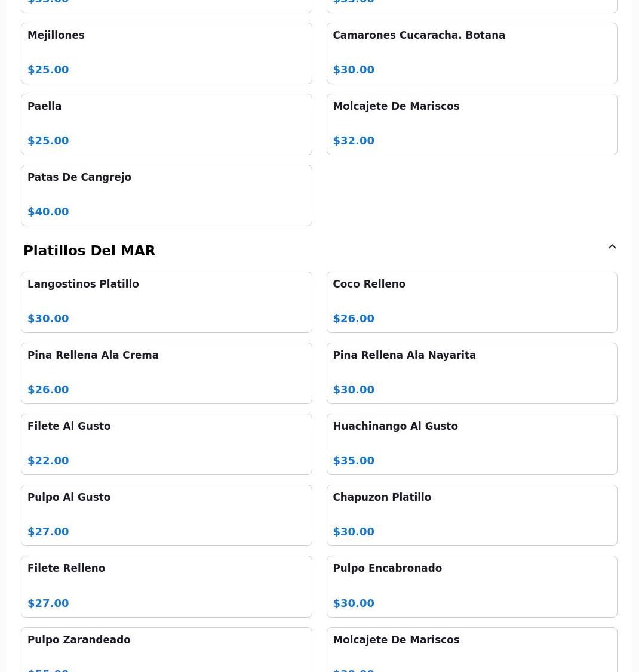Open Patas De Cangrejo item

coord(167,195)
